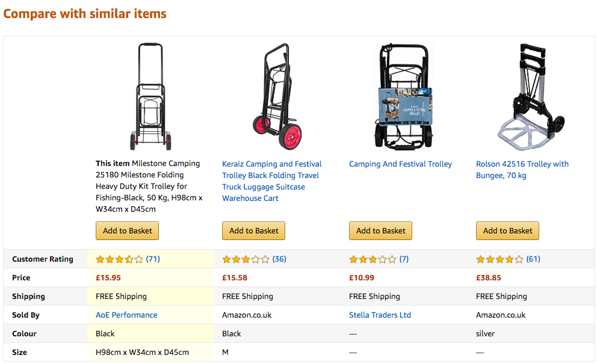The width and height of the screenshot is (597, 364).
Task: Add the Milestone Camping trolley to basket
Action: tap(127, 230)
